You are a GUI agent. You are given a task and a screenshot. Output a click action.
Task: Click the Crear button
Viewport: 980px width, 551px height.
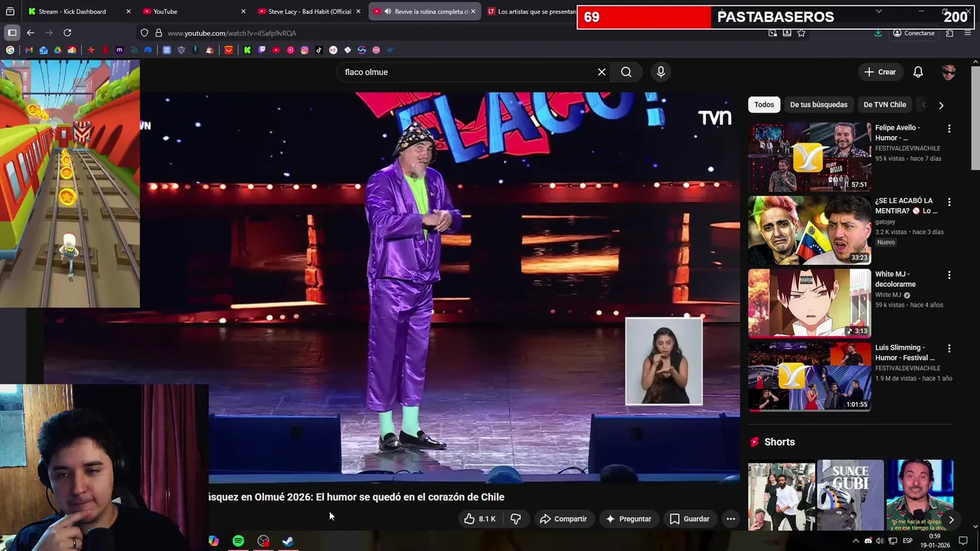880,72
